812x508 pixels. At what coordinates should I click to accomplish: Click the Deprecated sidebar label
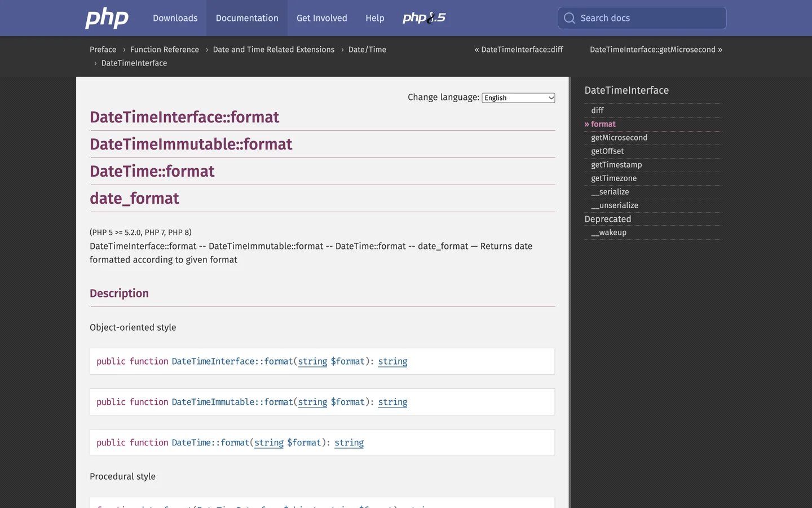608,219
